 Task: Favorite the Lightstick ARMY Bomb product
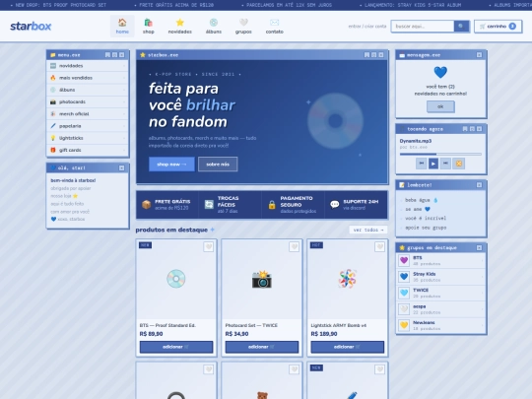coord(379,246)
